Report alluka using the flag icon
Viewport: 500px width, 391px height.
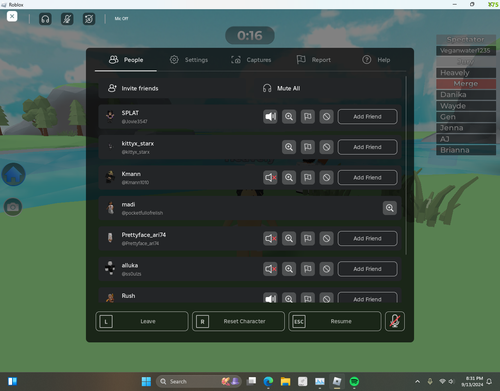click(308, 269)
